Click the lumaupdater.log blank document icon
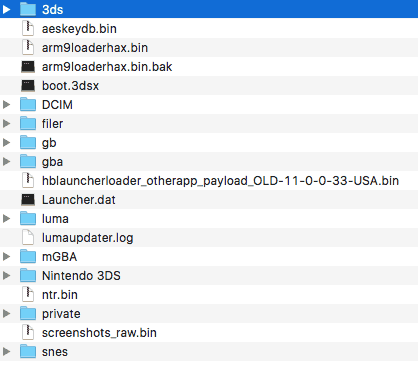This screenshot has width=418, height=365. (x=28, y=238)
